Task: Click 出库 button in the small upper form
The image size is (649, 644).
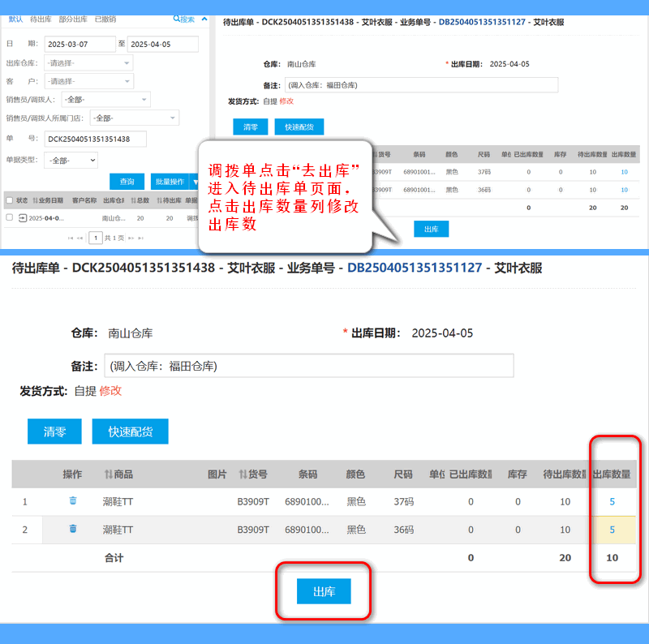Action: (432, 229)
